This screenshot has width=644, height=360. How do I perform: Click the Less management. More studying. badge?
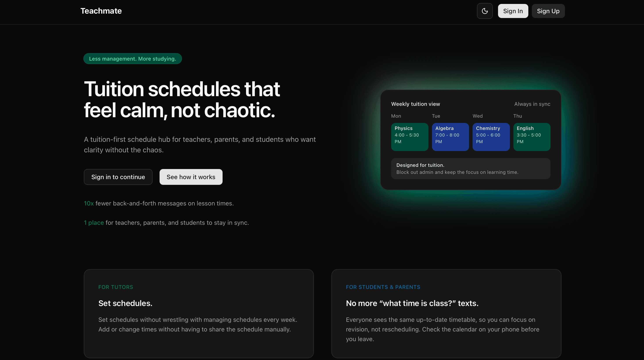(133, 59)
